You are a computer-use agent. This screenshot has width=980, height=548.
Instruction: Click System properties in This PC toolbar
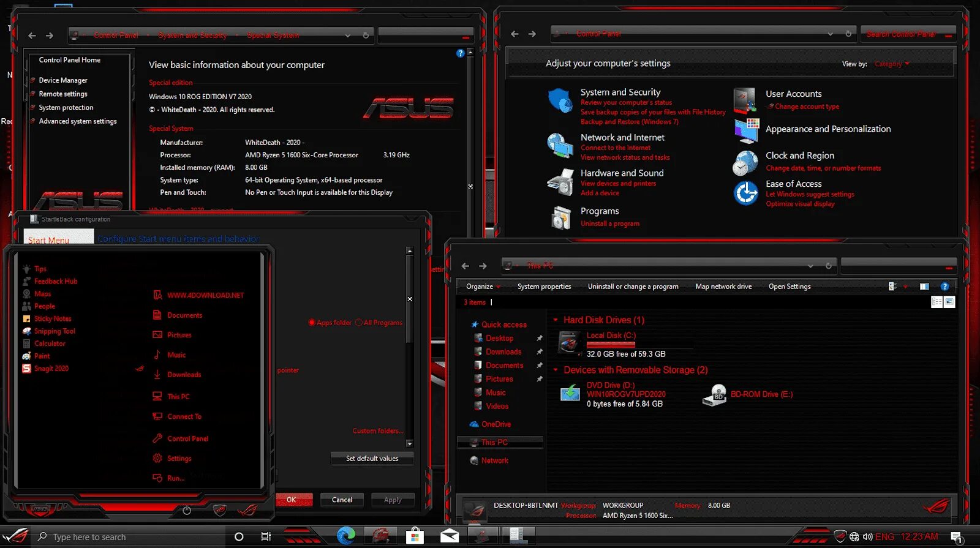(x=544, y=287)
